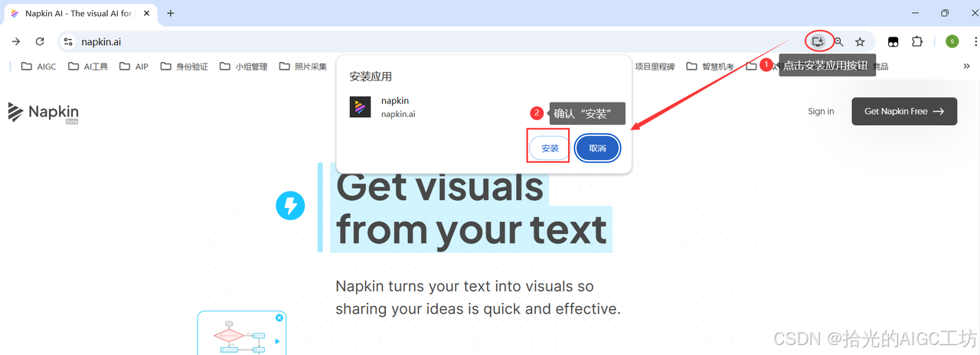This screenshot has width=980, height=355.
Task: Open the 项目里程碑 bookmark folder
Action: [x=655, y=67]
